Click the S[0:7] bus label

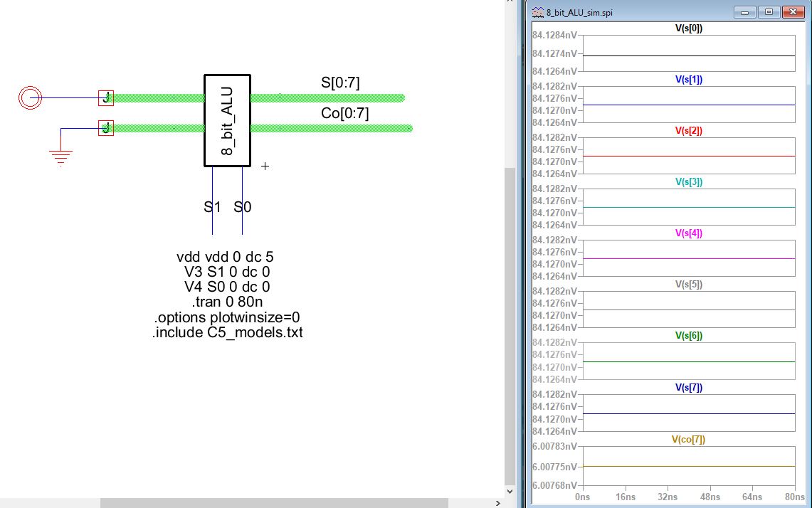(340, 83)
